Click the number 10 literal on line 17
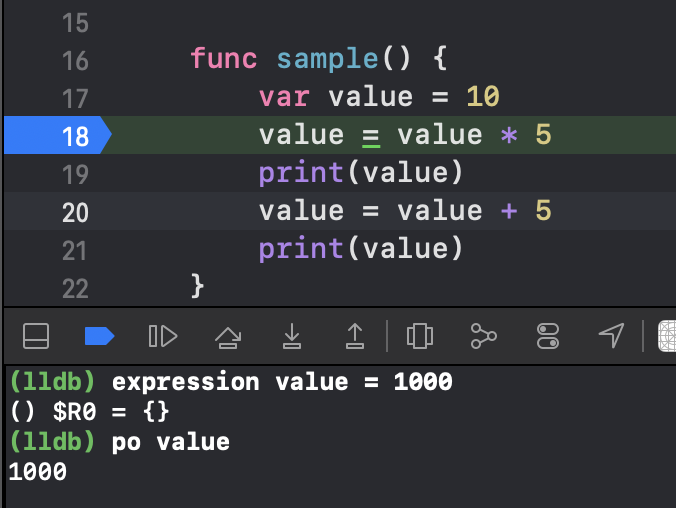Image resolution: width=676 pixels, height=508 pixels. pos(483,97)
